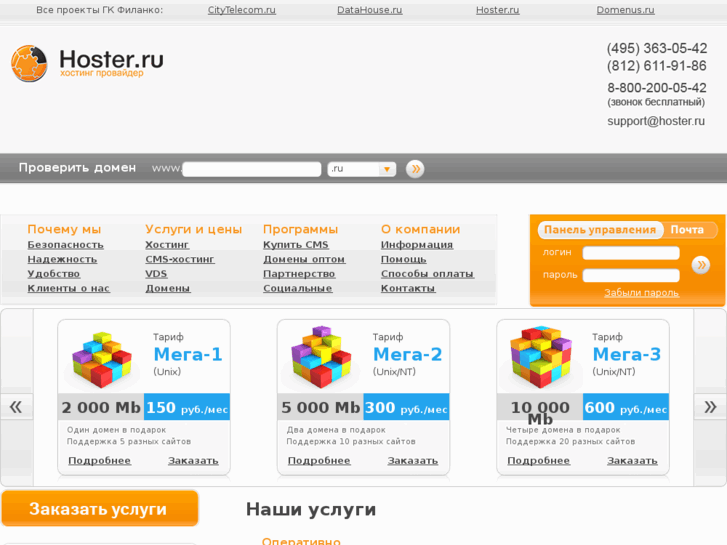
Task: Click the Мега-3 tariff title
Action: (627, 354)
